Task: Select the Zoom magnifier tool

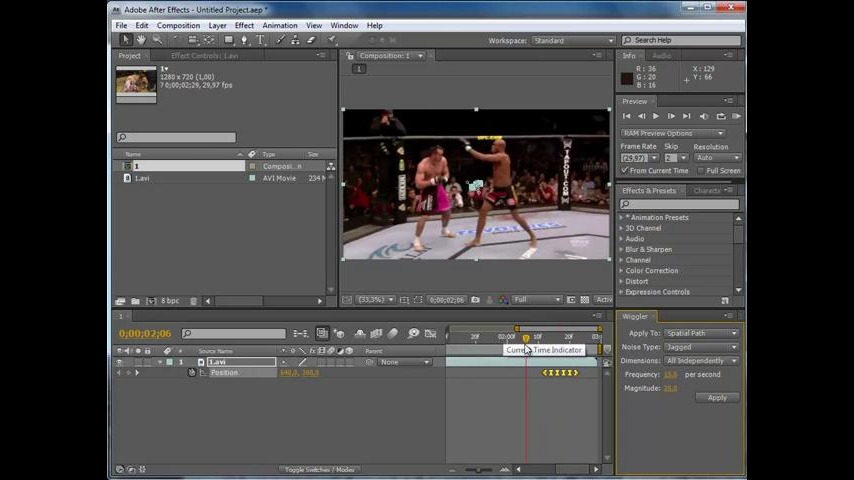Action: tap(157, 41)
